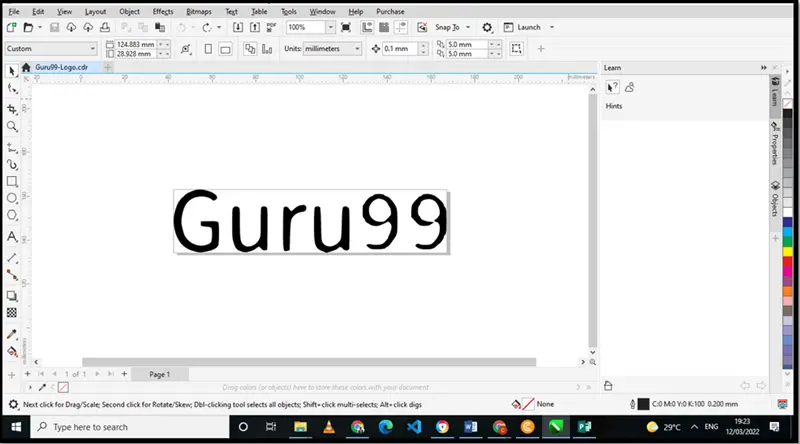Viewport: 800px width, 444px height.
Task: Click the taskbar search box
Action: click(x=130, y=427)
